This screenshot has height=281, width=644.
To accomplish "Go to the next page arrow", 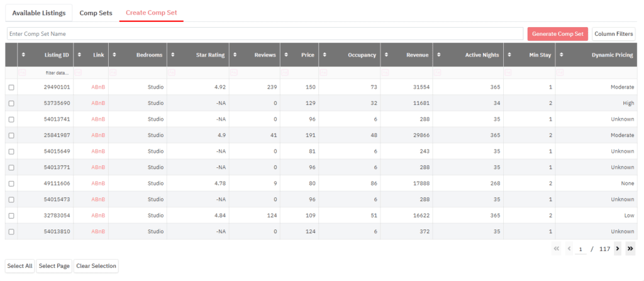I will click(618, 248).
